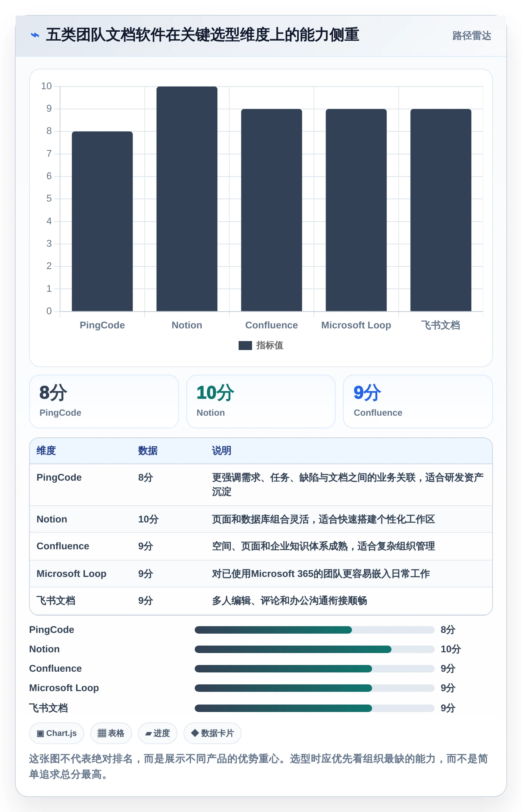Click the grid icon in 表格 chip

(x=102, y=733)
